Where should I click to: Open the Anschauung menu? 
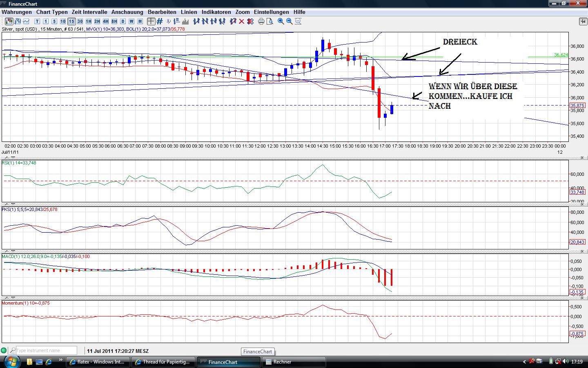point(127,12)
